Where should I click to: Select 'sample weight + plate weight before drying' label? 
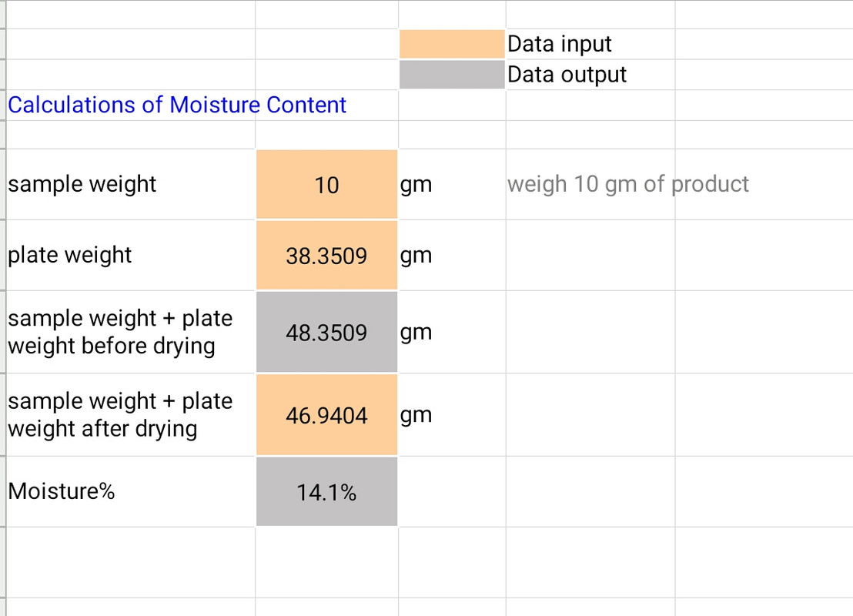coord(120,332)
